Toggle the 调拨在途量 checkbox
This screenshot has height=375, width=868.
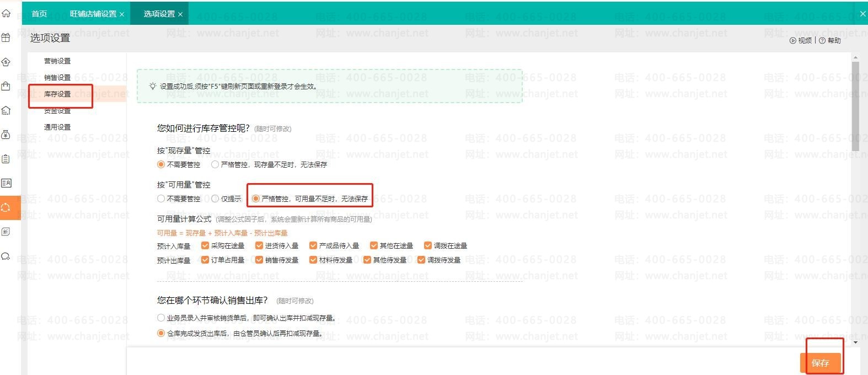click(x=428, y=245)
